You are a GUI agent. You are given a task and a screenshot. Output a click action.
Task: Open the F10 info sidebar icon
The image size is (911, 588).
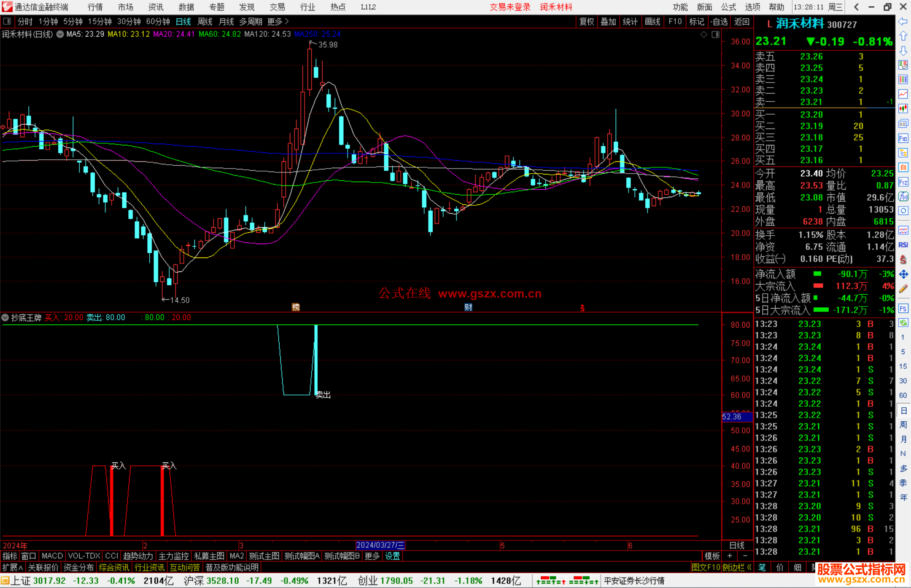[903, 138]
